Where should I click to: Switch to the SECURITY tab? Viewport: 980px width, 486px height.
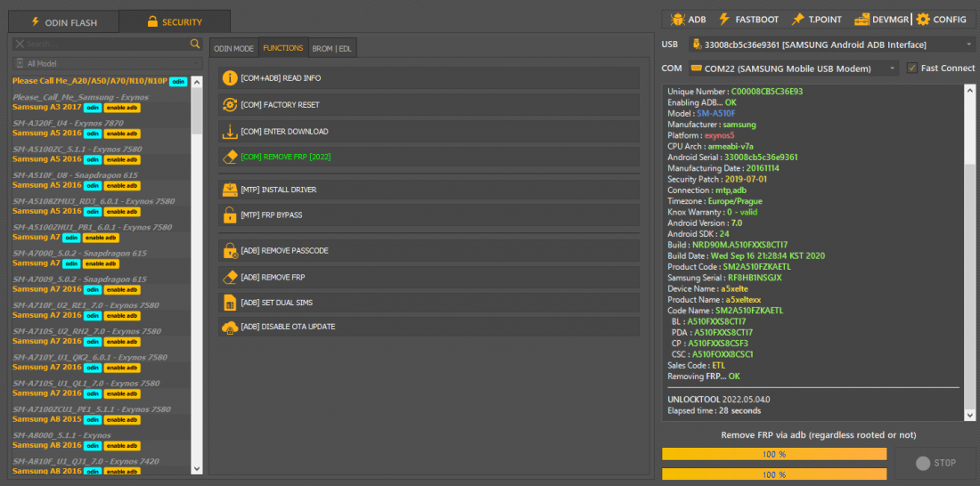[175, 22]
